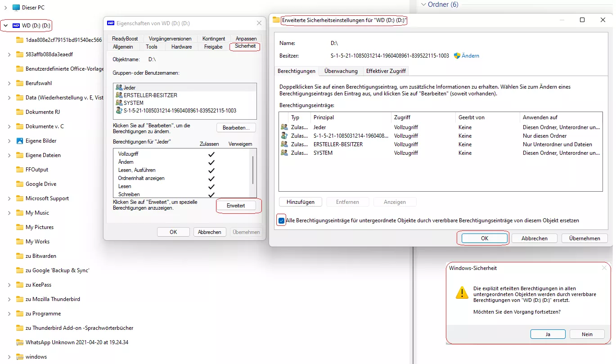Open the Effektiver Zugriff tab

coord(386,71)
